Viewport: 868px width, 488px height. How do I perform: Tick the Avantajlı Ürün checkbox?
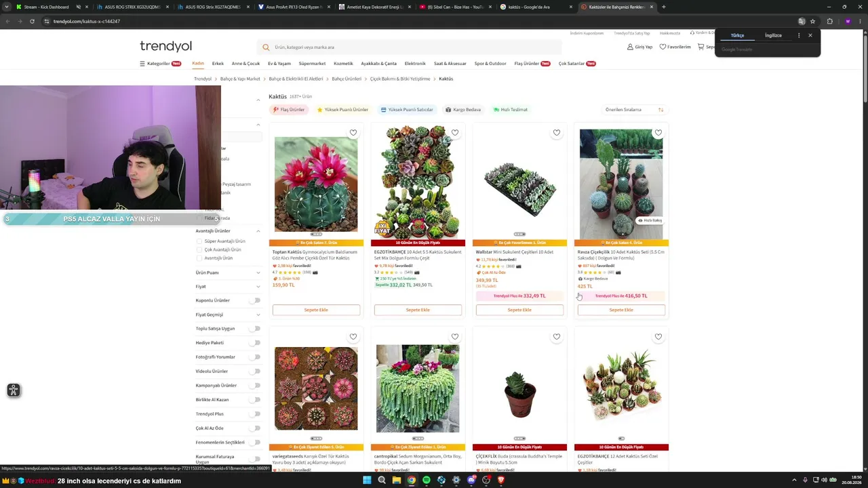(x=199, y=258)
